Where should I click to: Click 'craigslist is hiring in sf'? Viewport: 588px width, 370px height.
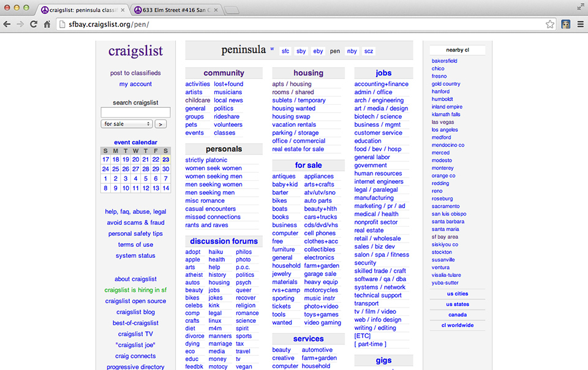[x=135, y=290]
